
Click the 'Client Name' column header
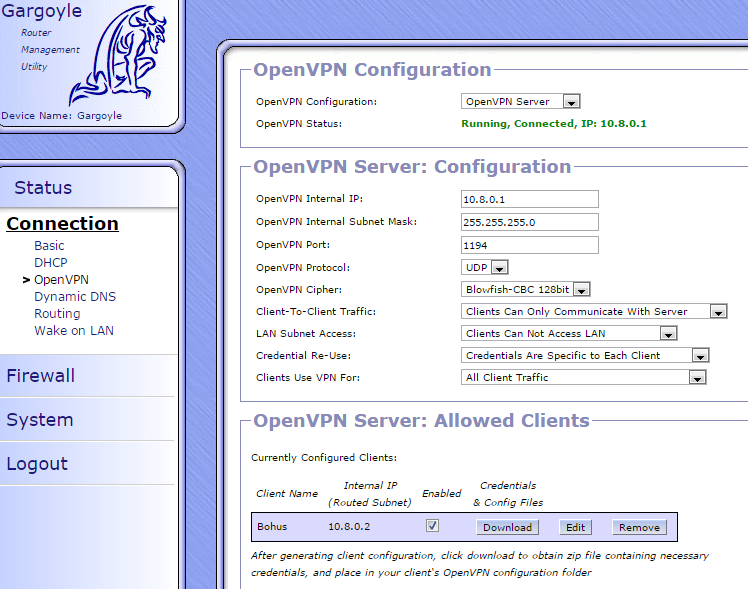click(x=287, y=494)
